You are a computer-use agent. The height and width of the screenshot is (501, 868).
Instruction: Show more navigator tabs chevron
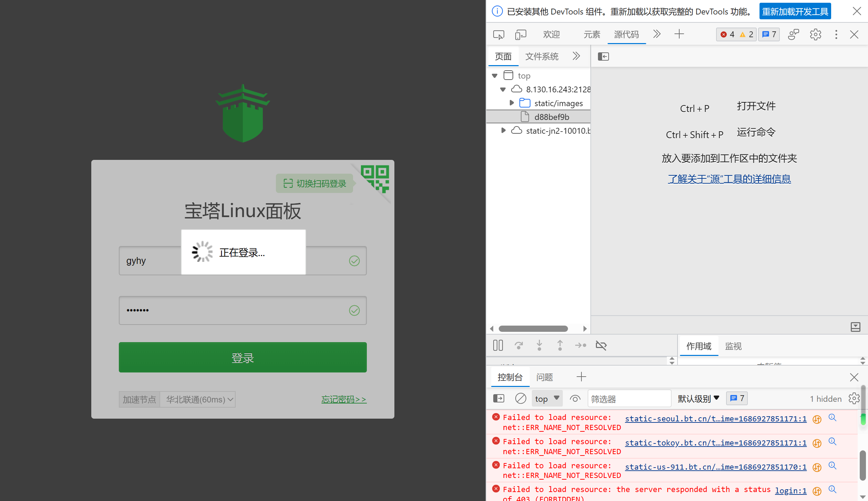pos(576,56)
